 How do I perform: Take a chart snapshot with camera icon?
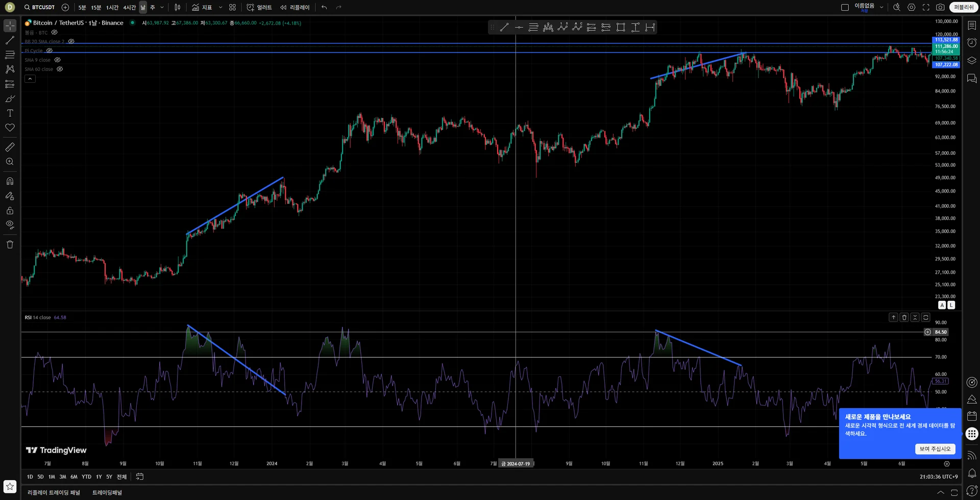(940, 7)
